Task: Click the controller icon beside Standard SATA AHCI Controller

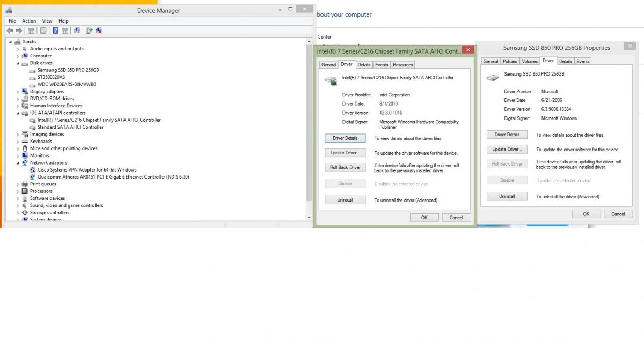Action: (33, 127)
